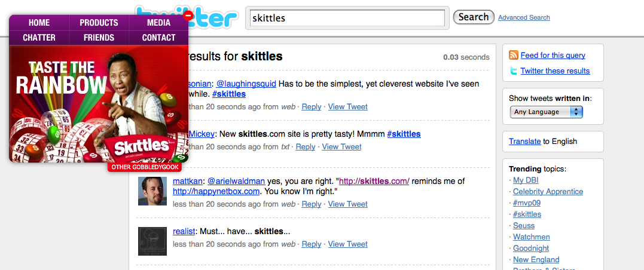The height and width of the screenshot is (270, 644).
Task: Open the Feed for this query link
Action: coord(553,56)
